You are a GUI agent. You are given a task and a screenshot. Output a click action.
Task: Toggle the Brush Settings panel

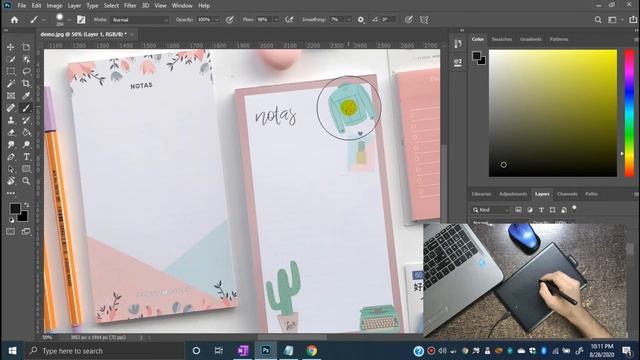(81, 20)
